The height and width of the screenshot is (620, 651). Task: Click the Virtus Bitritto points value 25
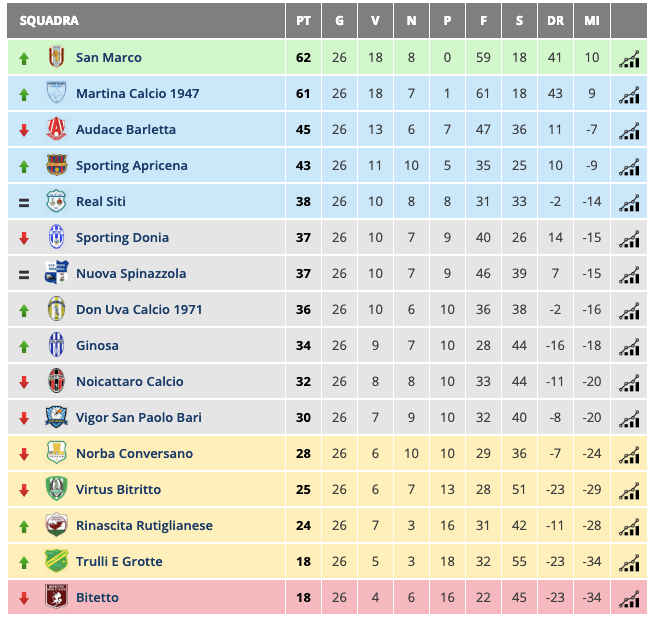coord(303,490)
